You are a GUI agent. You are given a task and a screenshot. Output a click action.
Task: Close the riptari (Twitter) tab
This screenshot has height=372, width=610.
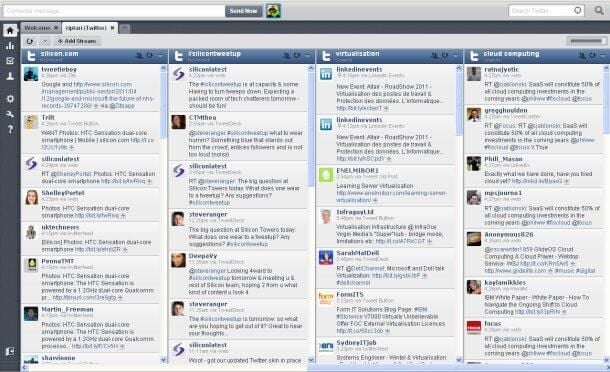click(112, 28)
